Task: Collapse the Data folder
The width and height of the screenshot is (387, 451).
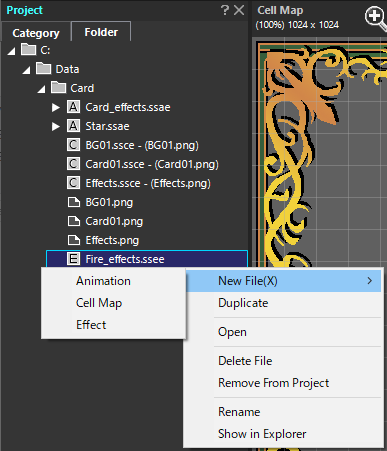Action: (27, 70)
